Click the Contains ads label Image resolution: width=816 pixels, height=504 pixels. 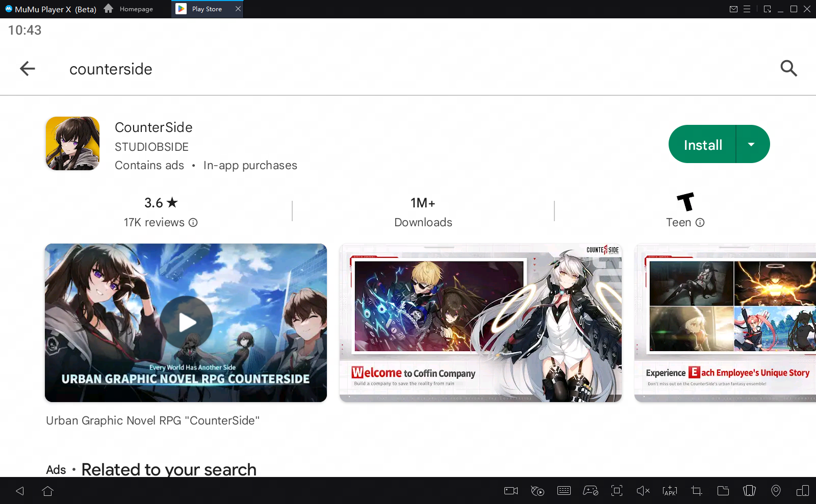pos(149,165)
